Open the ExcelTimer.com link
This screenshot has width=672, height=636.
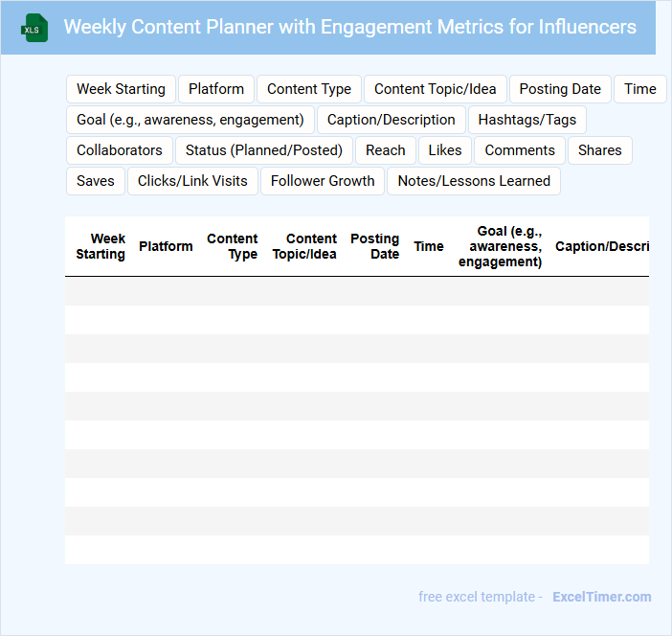[601, 597]
